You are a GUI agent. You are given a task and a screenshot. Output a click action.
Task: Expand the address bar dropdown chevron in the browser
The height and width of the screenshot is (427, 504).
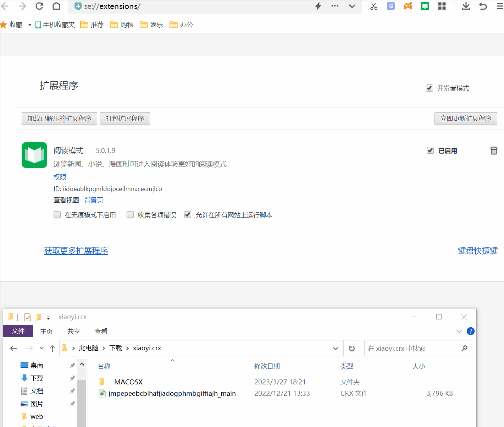(352, 6)
